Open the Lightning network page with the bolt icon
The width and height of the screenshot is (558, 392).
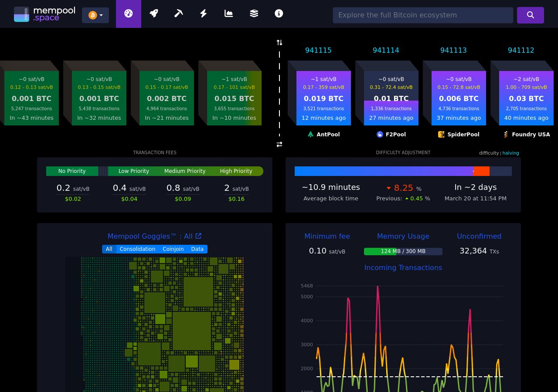pyautogui.click(x=203, y=14)
